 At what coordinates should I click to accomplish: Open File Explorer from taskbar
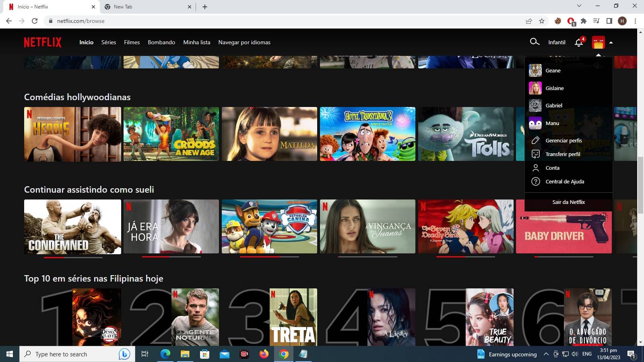(185, 354)
